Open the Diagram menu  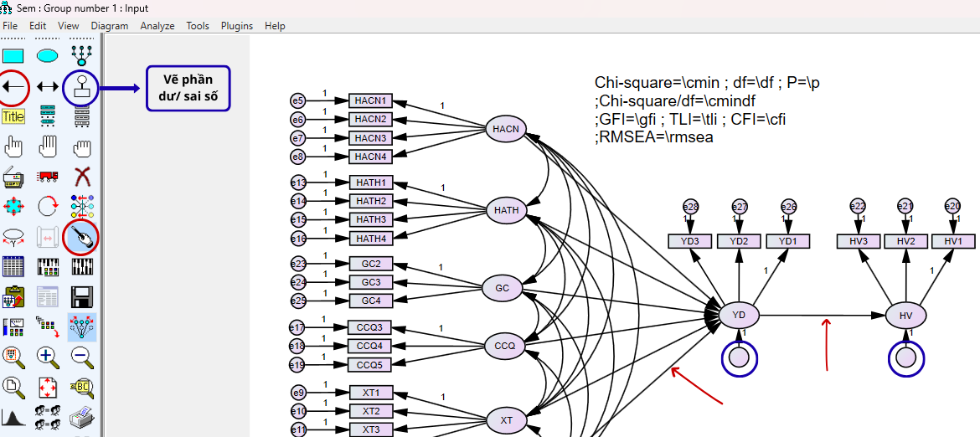click(110, 26)
